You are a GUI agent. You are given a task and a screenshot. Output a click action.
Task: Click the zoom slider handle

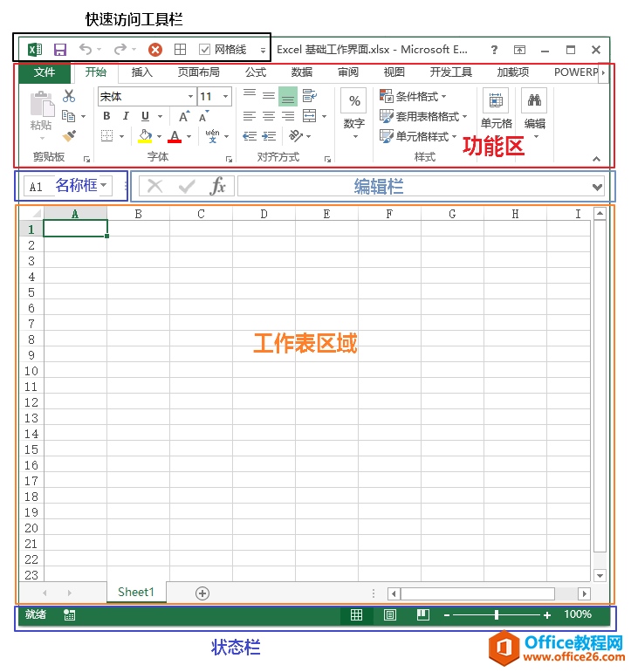tap(497, 615)
